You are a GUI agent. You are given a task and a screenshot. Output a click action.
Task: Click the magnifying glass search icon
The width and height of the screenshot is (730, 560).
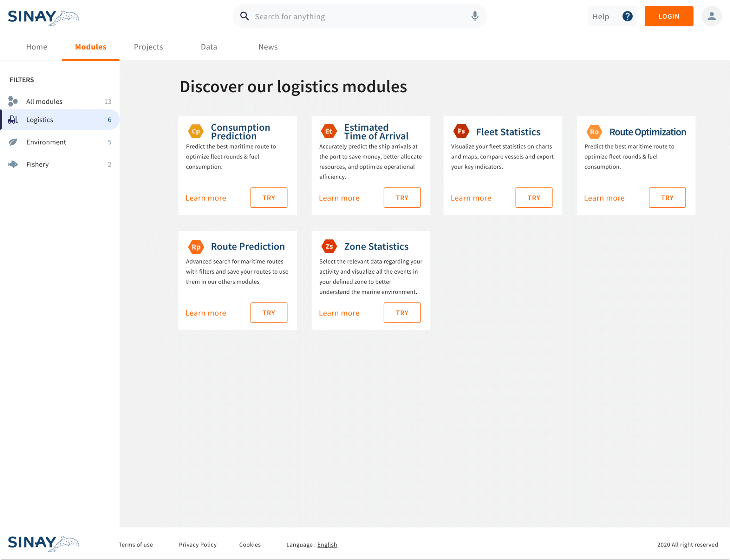coord(245,16)
